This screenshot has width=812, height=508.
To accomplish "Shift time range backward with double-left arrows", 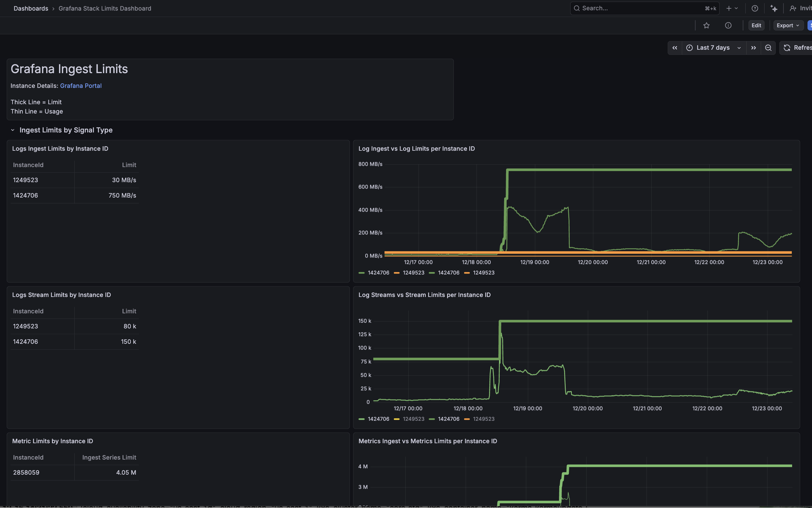I will (x=675, y=48).
